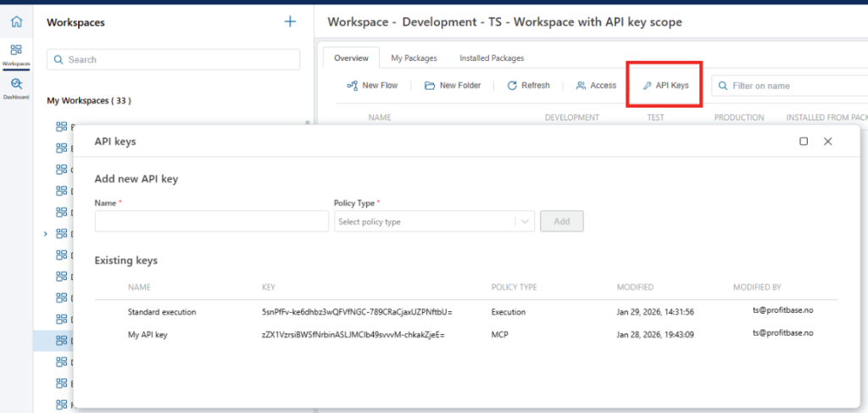Viewport: 868px width, 413px height.
Task: Click the New Flow toolbar button
Action: click(372, 86)
